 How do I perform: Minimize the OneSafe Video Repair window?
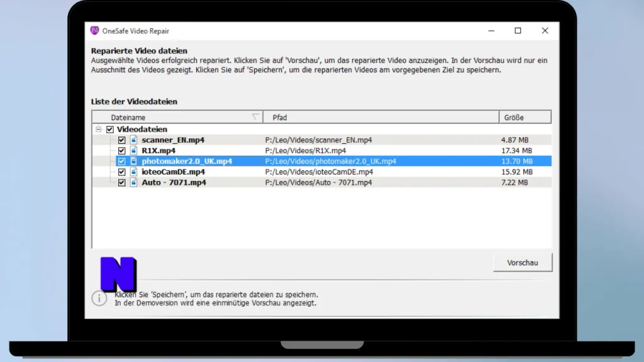491,31
